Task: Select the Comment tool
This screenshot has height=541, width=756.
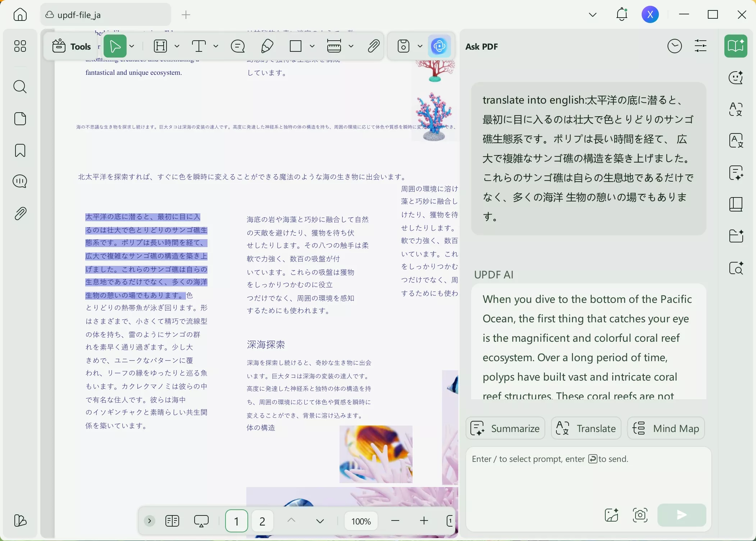Action: tap(237, 46)
